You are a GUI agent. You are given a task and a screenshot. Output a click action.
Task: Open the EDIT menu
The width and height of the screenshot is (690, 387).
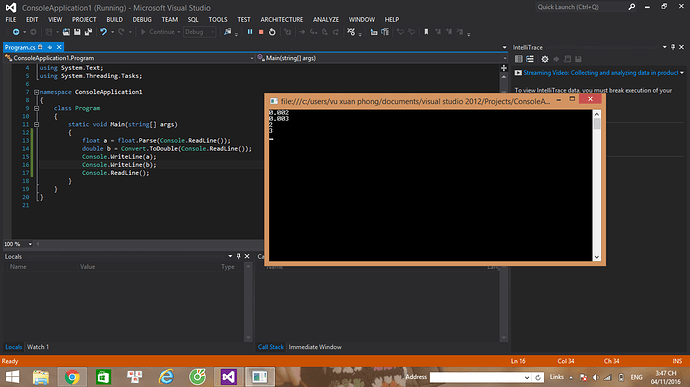point(32,19)
